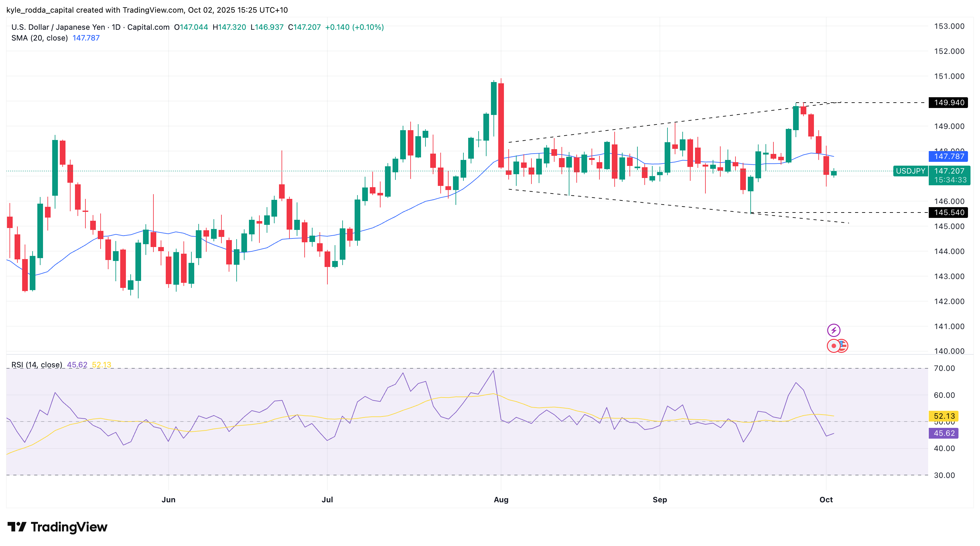Click the Oct label on time axis

pyautogui.click(x=826, y=499)
